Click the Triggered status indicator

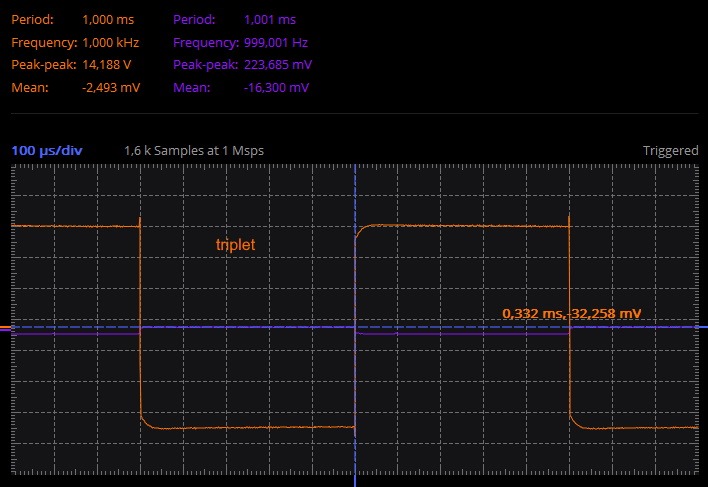coord(671,151)
